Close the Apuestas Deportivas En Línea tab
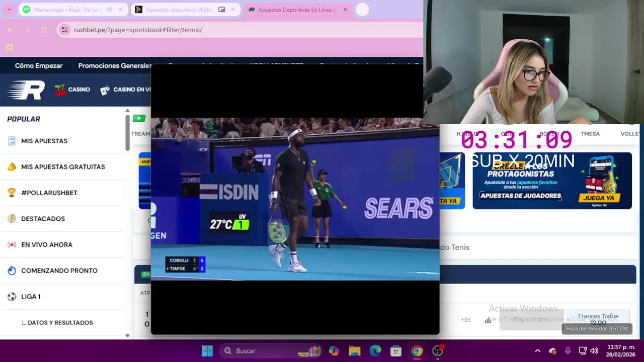 tap(345, 10)
